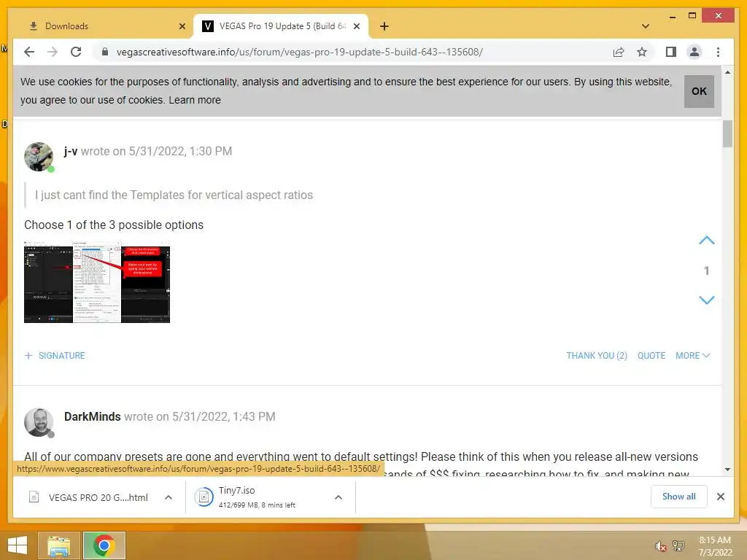This screenshot has width=747, height=560.
Task: Open j-v's profile avatar
Action: click(39, 157)
